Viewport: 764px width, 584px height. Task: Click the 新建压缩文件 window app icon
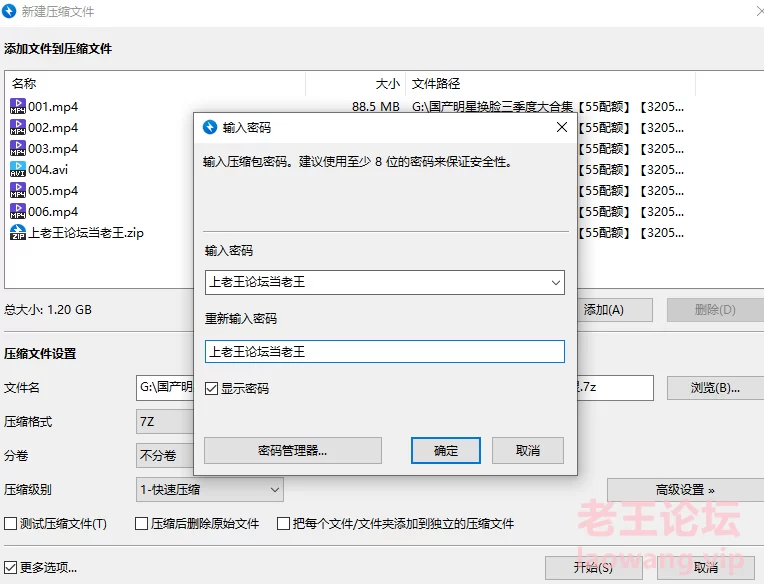pos(9,11)
